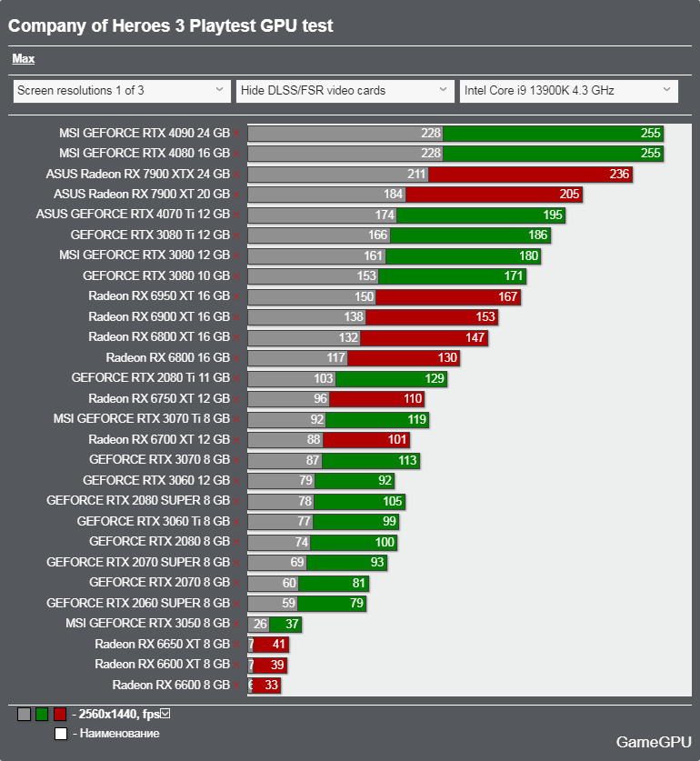
Task: Select the Max settings tab
Action: click(24, 59)
